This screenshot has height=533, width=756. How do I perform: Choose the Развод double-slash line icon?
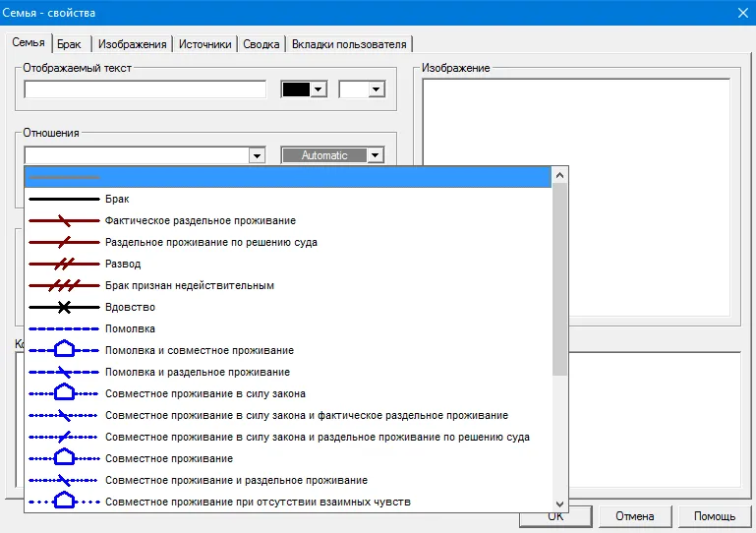pyautogui.click(x=64, y=264)
